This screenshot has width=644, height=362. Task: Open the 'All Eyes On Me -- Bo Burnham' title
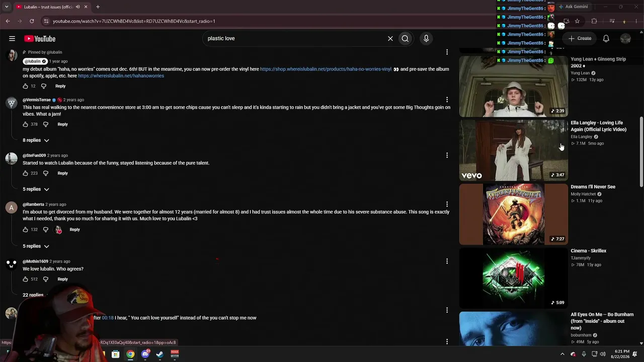[602, 321]
